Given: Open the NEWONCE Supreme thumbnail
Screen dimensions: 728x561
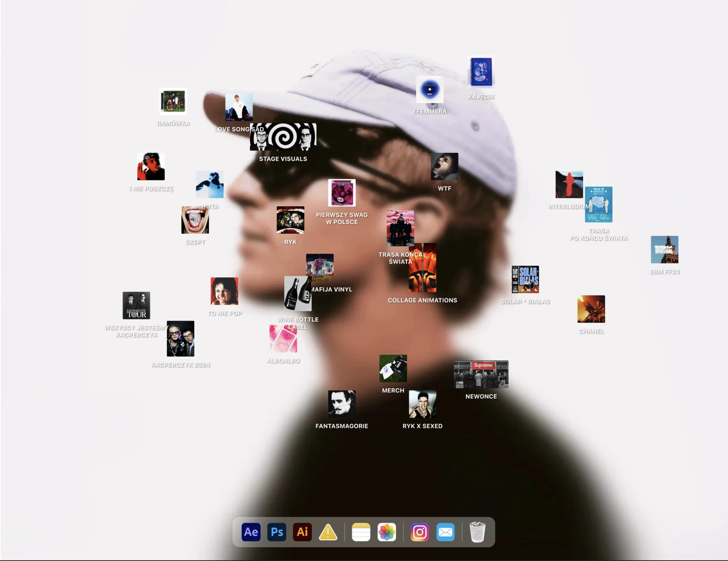Looking at the screenshot, I should [481, 375].
